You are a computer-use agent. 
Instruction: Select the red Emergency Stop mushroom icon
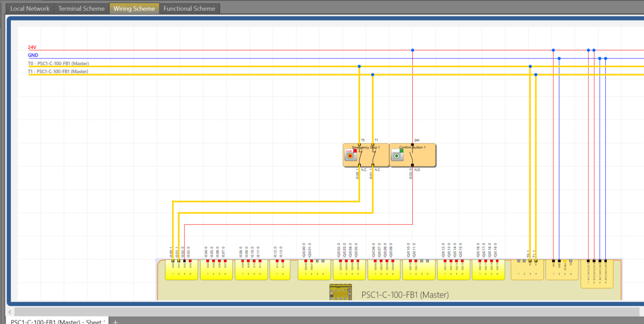351,155
